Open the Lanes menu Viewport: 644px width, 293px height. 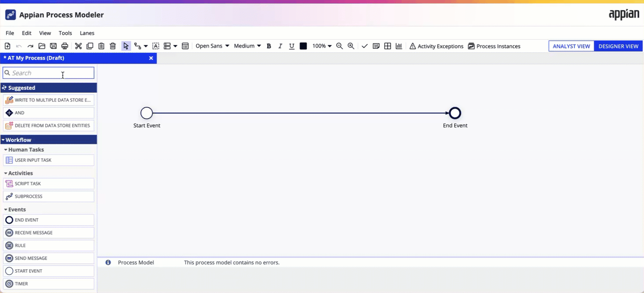click(x=87, y=33)
